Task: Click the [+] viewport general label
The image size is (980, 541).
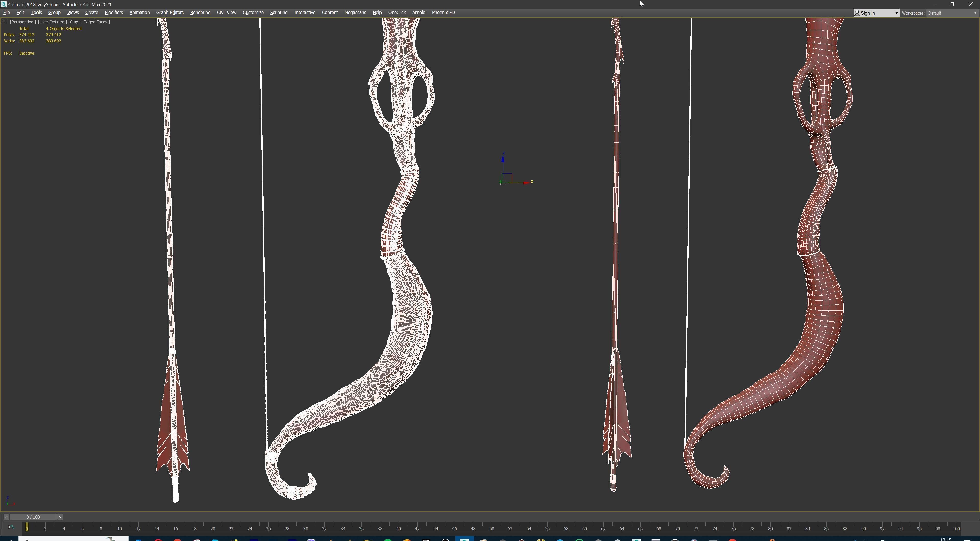Action: coord(5,22)
